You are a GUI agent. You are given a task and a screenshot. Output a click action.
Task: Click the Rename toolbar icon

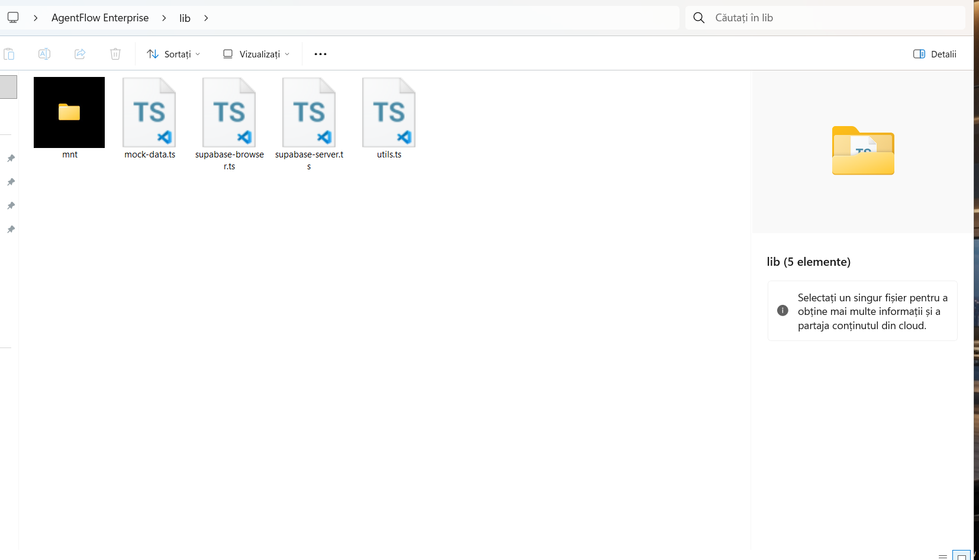44,54
